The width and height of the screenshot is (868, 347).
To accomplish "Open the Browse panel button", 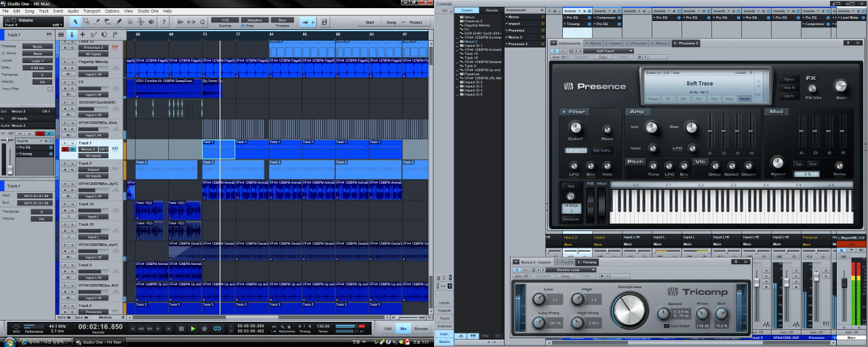I will [420, 329].
